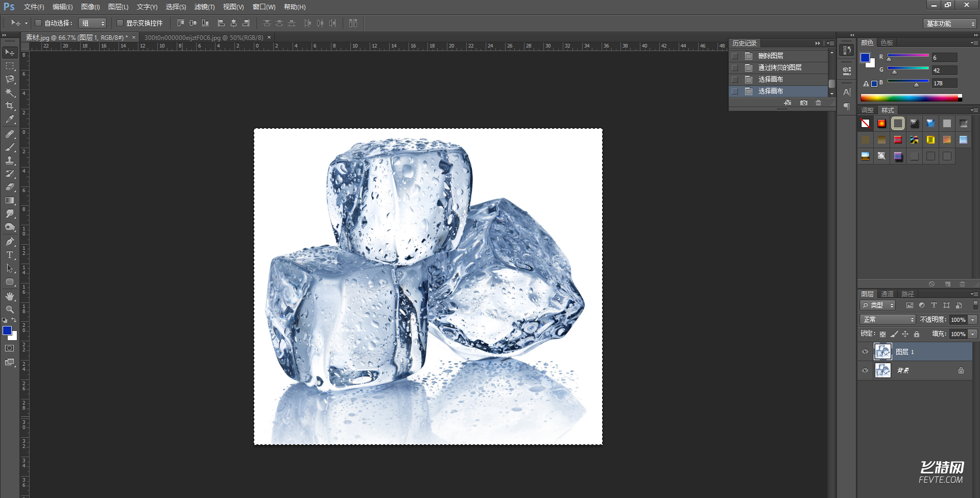Switch to the 通道 tab

(887, 294)
